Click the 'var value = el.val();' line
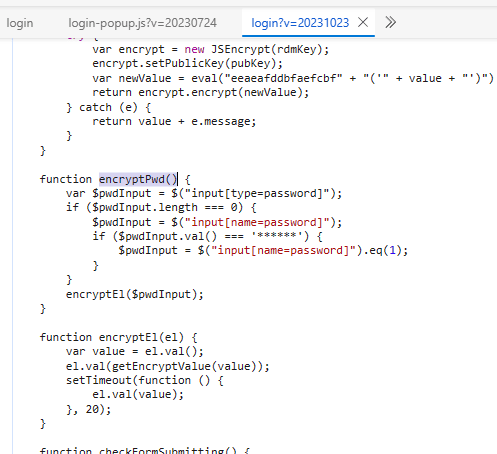Viewport: 497px width, 454px height. click(x=135, y=351)
